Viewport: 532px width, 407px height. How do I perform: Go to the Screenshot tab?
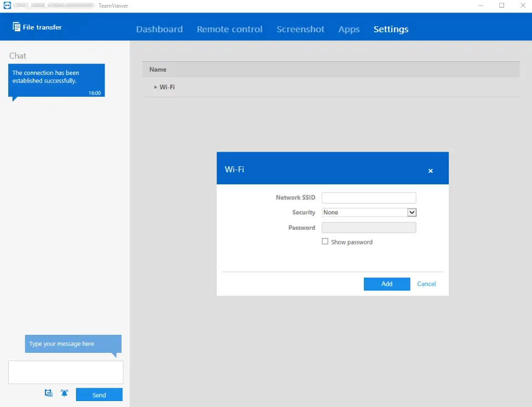pos(300,29)
